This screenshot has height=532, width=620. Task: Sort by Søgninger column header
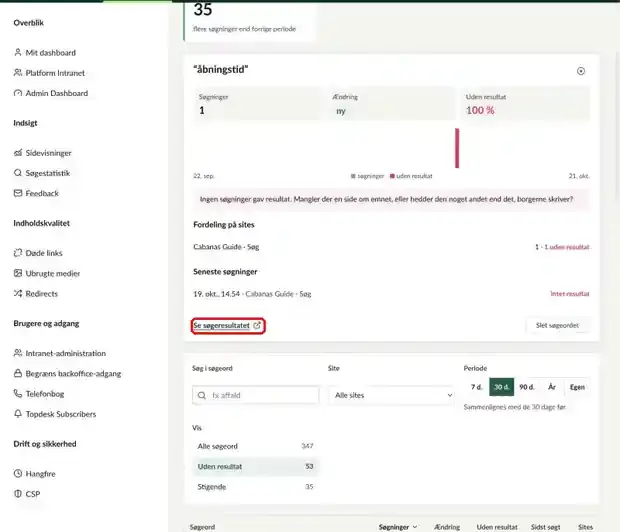pos(397,527)
